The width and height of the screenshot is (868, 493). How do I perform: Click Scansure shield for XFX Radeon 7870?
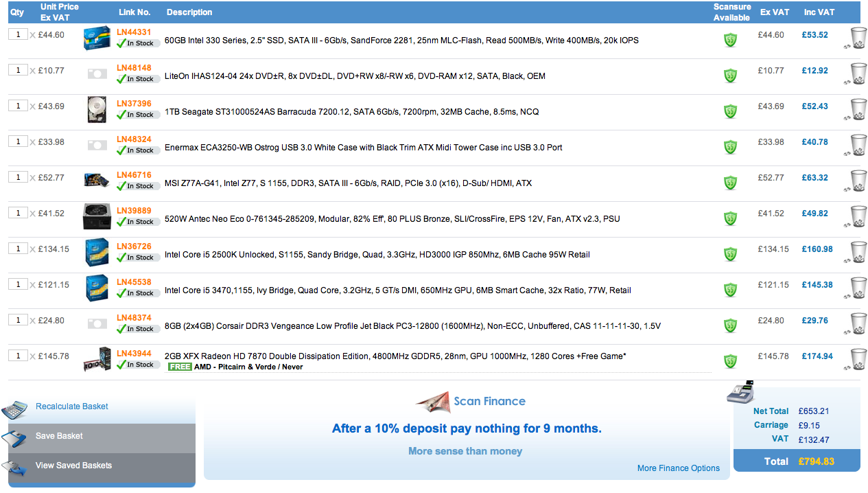tap(731, 361)
